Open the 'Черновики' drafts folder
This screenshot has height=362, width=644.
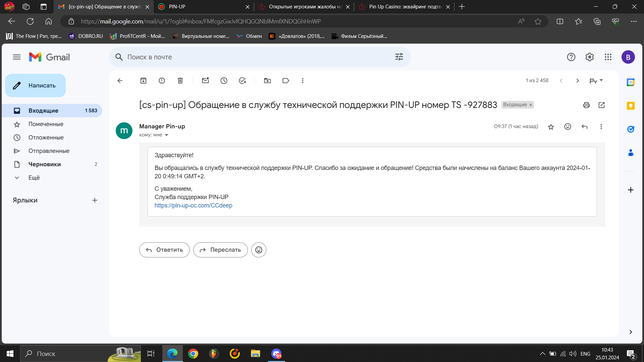pyautogui.click(x=52, y=164)
